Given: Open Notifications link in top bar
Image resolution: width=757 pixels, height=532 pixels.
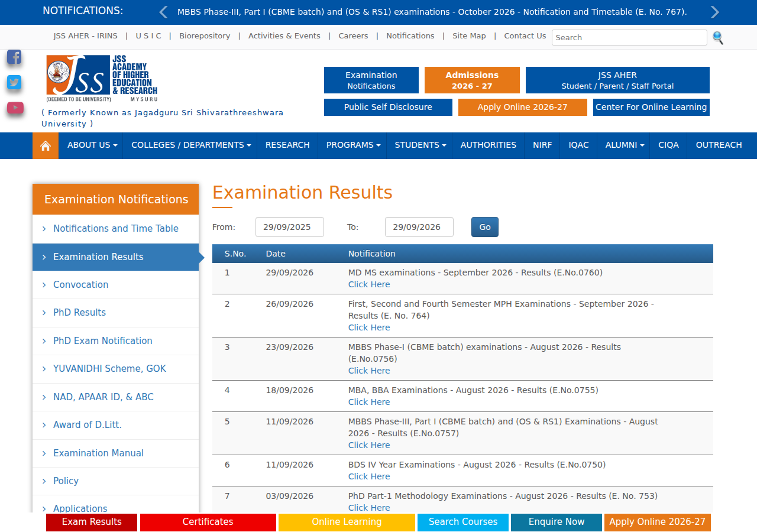Looking at the screenshot, I should tap(410, 36).
